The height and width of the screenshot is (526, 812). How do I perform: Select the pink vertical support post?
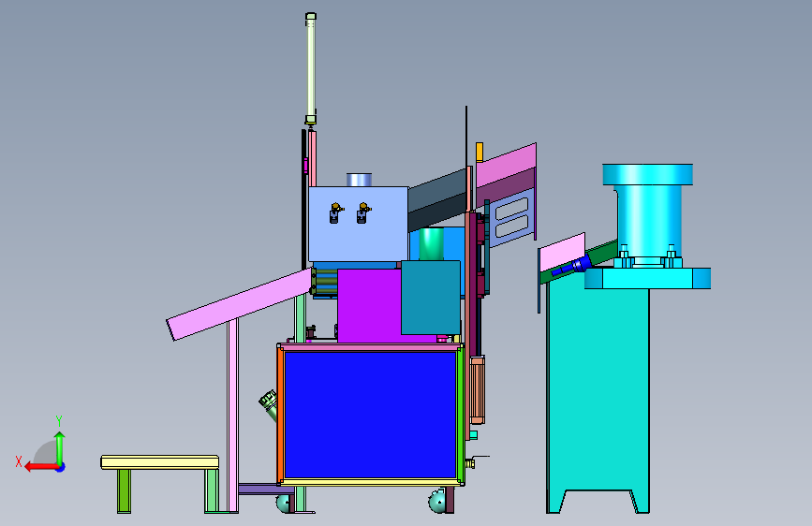(x=233, y=416)
